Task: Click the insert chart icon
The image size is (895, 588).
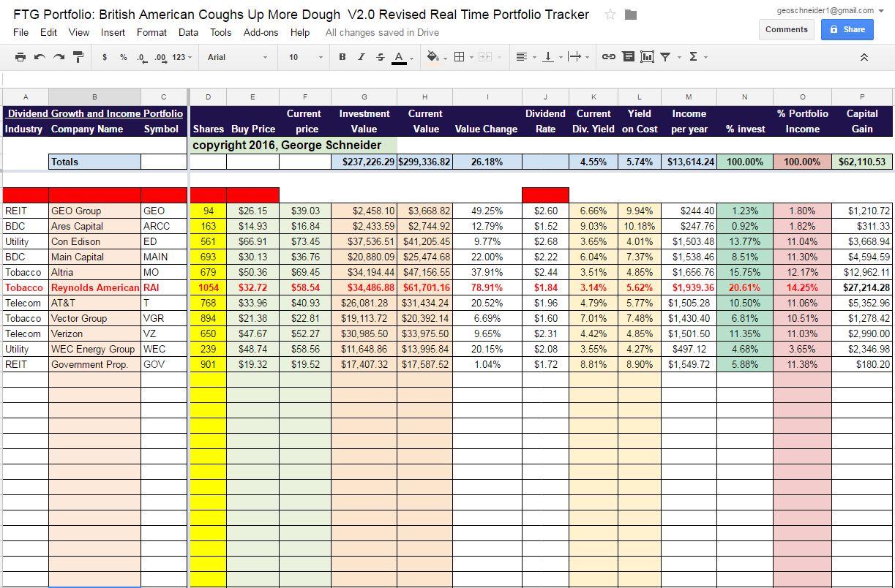Action: pos(647,57)
